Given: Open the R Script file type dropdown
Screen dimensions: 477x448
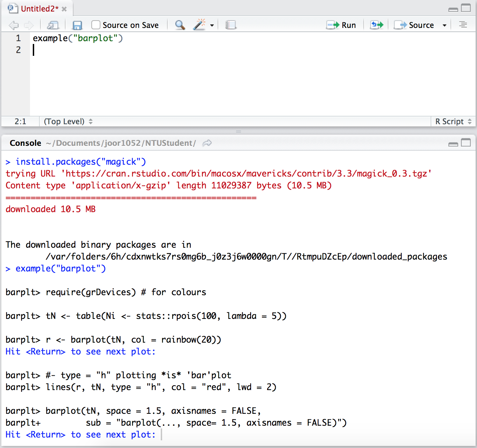Looking at the screenshot, I should tap(453, 121).
